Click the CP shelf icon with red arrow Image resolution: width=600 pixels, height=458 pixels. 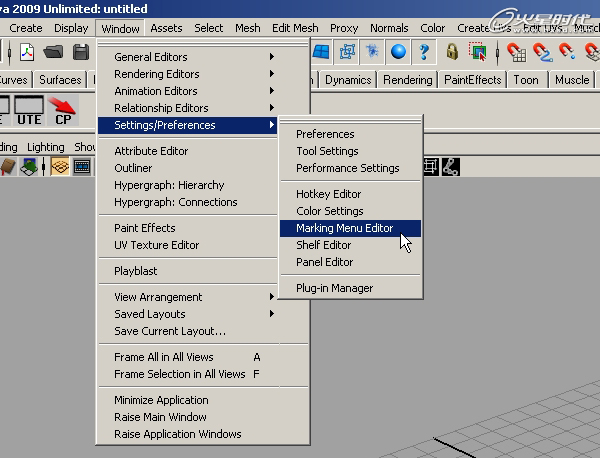pyautogui.click(x=64, y=110)
